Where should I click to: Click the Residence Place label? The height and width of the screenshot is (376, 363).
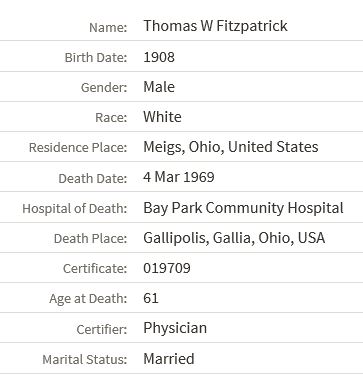[x=78, y=147]
